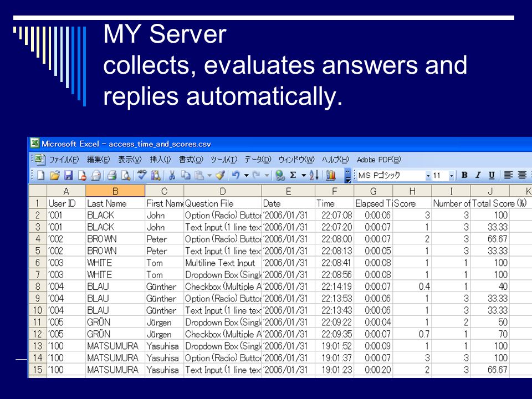The width and height of the screenshot is (532, 399).
Task: Open the Research books icon
Action: (x=156, y=176)
